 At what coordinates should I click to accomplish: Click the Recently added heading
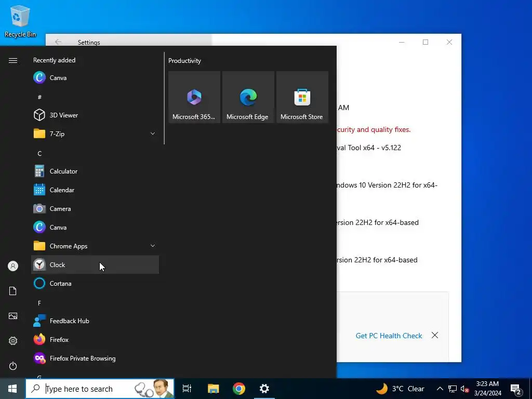(54, 60)
